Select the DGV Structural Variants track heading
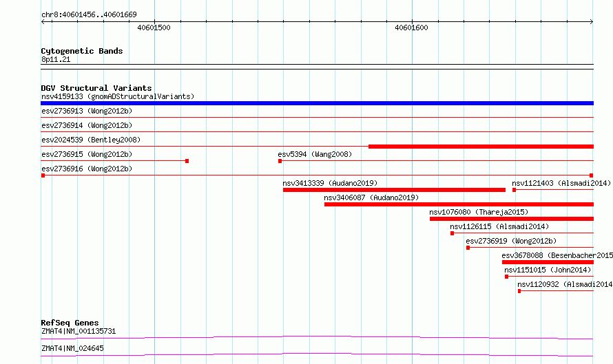 click(x=96, y=88)
